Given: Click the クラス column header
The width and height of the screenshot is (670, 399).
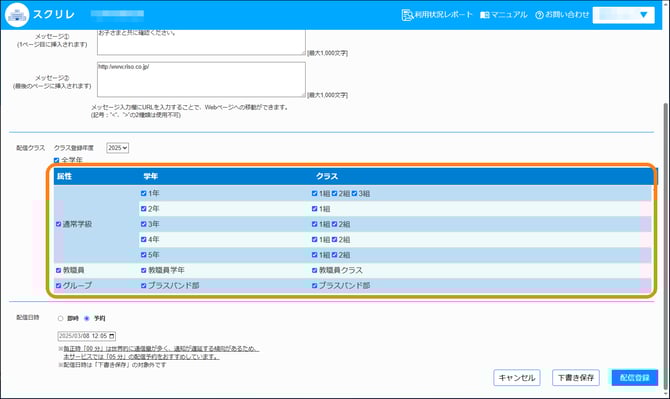Looking at the screenshot, I should click(327, 176).
